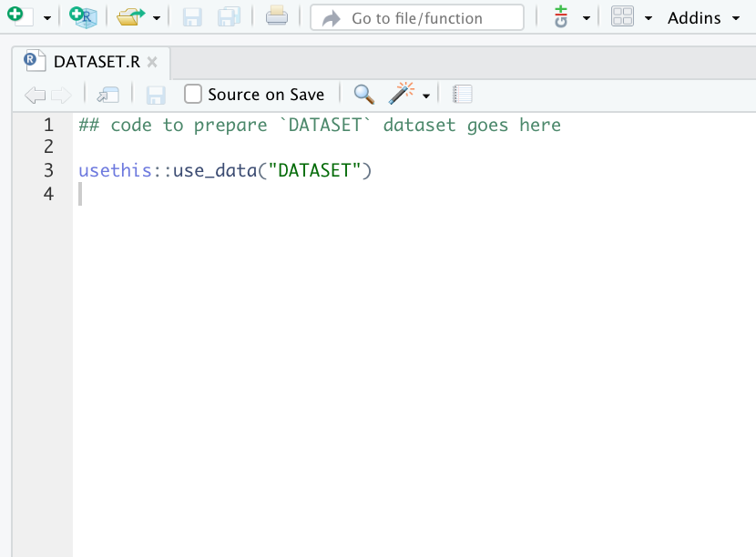The height and width of the screenshot is (557, 756).
Task: Enable the Source on Save checkbox
Action: (193, 94)
